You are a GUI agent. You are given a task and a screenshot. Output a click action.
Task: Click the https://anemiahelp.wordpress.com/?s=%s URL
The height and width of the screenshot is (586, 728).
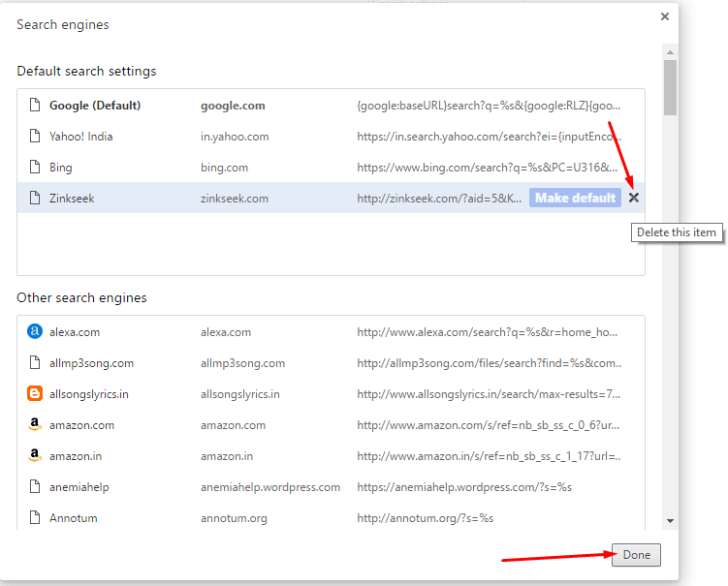pyautogui.click(x=463, y=487)
